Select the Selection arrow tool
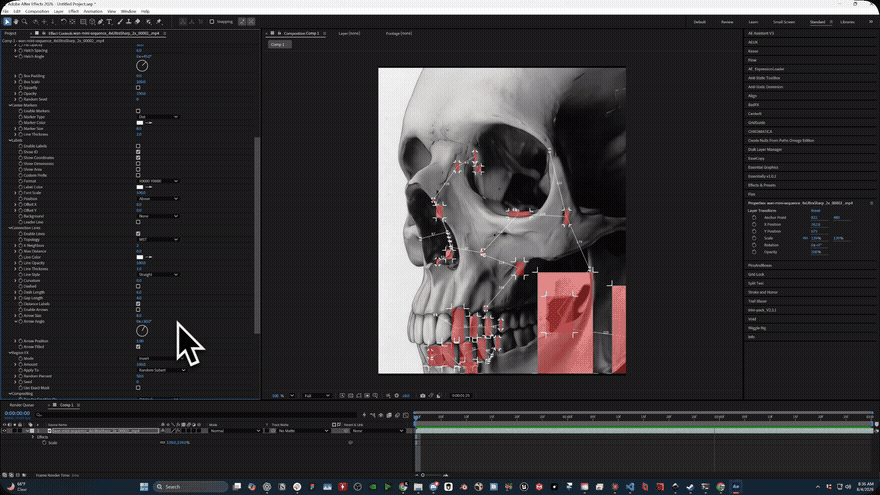Viewport: 880px width, 495px height. pyautogui.click(x=7, y=22)
